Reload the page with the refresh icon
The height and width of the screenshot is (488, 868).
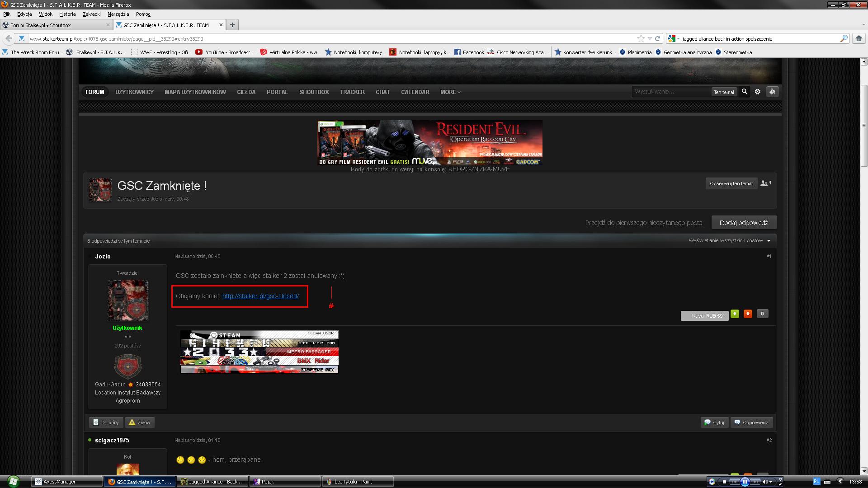coord(658,38)
